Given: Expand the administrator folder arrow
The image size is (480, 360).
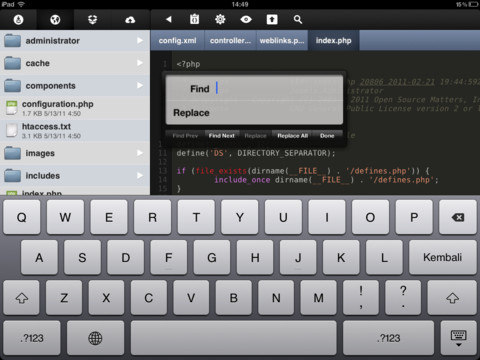Looking at the screenshot, I should coord(140,40).
